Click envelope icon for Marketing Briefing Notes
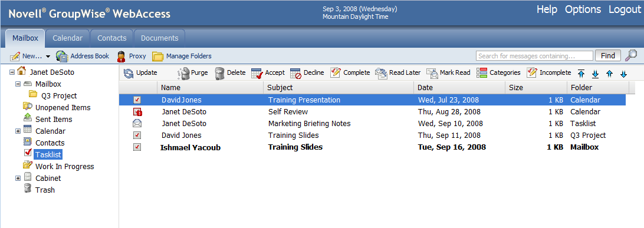 (137, 124)
